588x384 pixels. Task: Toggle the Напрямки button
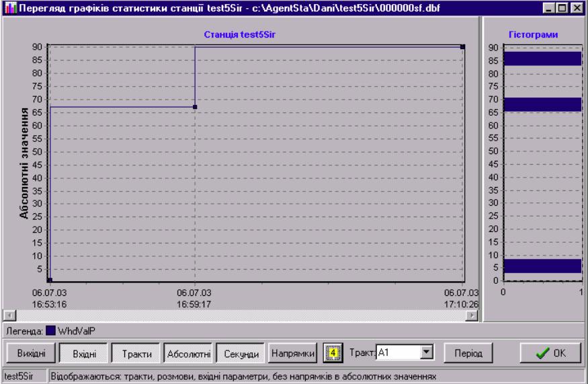[292, 353]
